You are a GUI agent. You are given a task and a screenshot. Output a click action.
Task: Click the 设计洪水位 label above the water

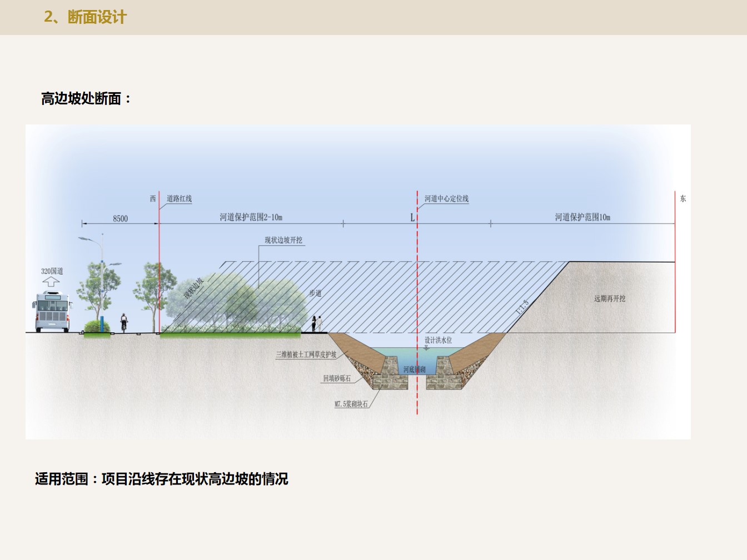click(x=438, y=340)
